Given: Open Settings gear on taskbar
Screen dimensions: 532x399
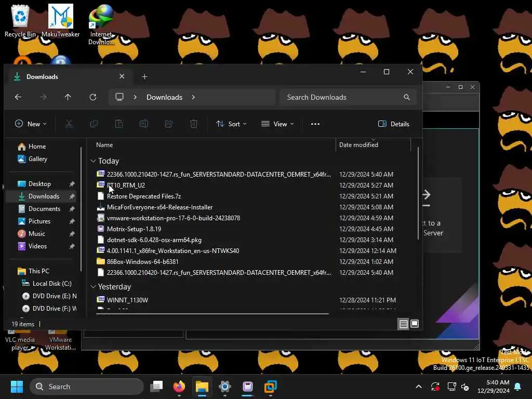Looking at the screenshot, I should click(x=224, y=387).
